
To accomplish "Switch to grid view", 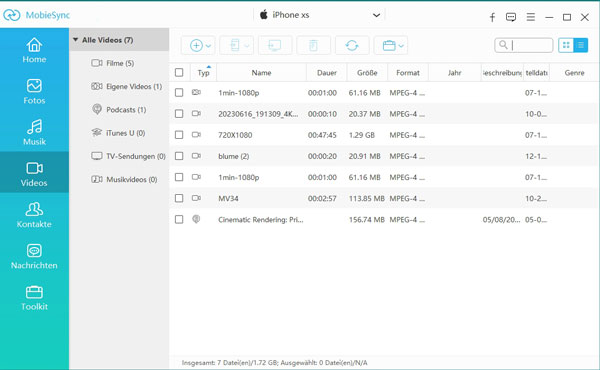I will [x=566, y=45].
